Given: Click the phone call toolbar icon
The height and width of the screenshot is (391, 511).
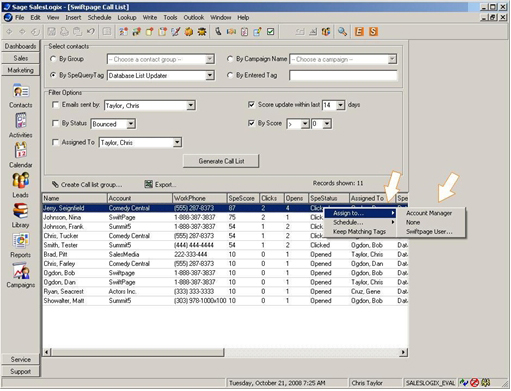Looking at the screenshot, I should coord(218,32).
